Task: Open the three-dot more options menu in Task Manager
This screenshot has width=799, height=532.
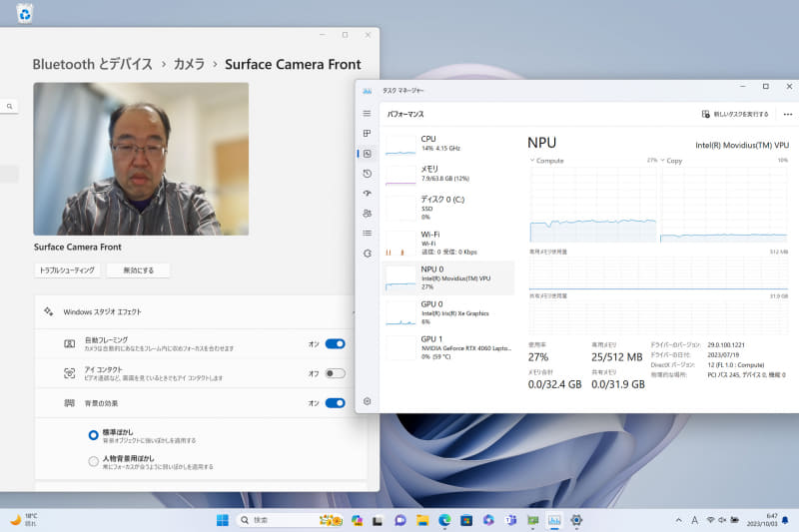Action: pos(788,114)
